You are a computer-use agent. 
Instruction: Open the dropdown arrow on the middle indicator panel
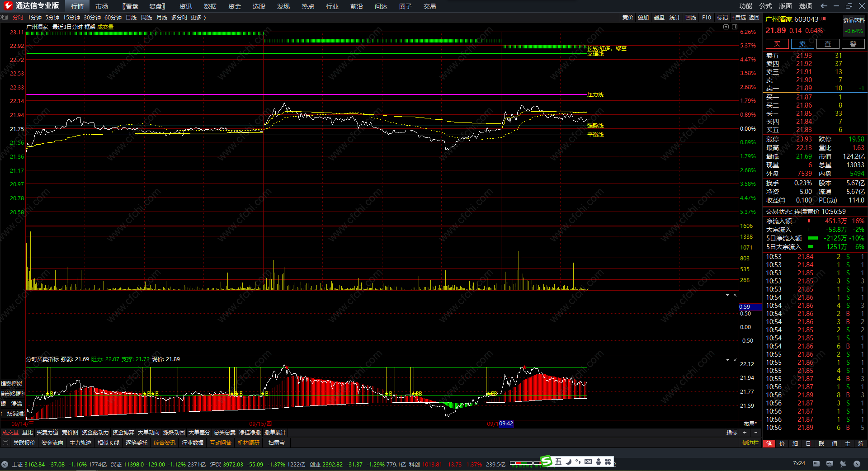[x=727, y=295]
